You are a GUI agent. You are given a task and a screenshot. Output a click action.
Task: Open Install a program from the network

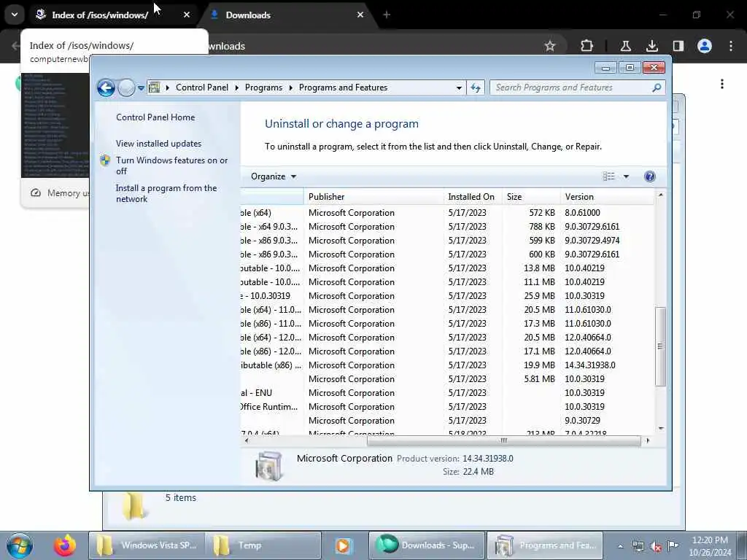166,193
